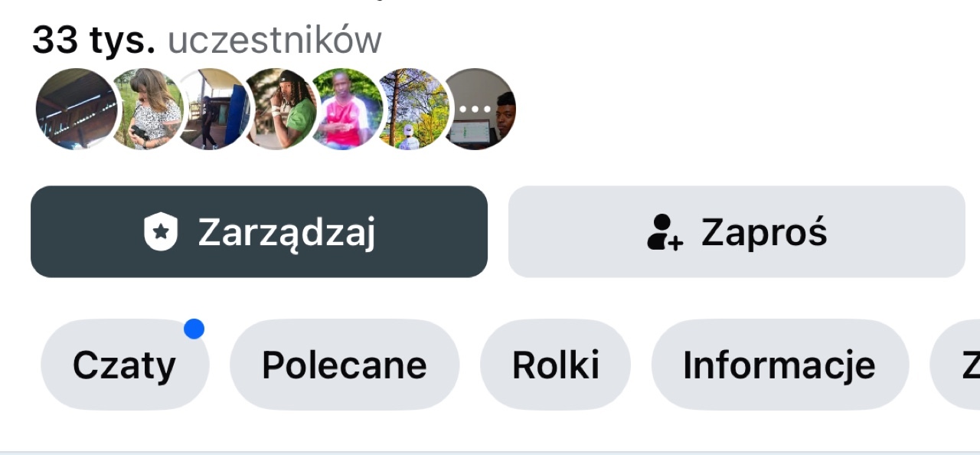Image resolution: width=980 pixels, height=455 pixels.
Task: Select the Rolki tab
Action: click(555, 365)
